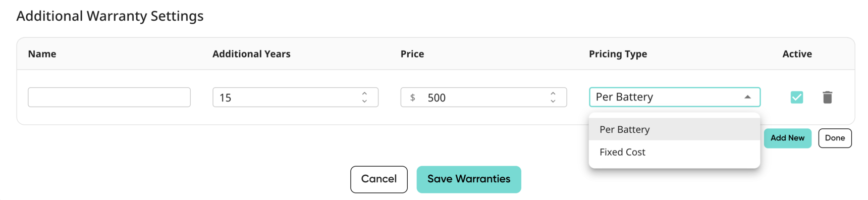Click the Price field showing 500

pyautogui.click(x=483, y=97)
